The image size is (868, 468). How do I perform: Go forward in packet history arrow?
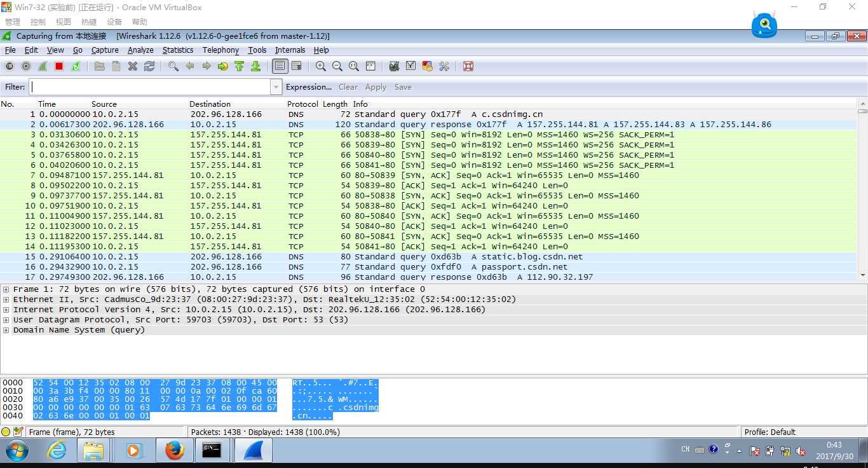(207, 66)
